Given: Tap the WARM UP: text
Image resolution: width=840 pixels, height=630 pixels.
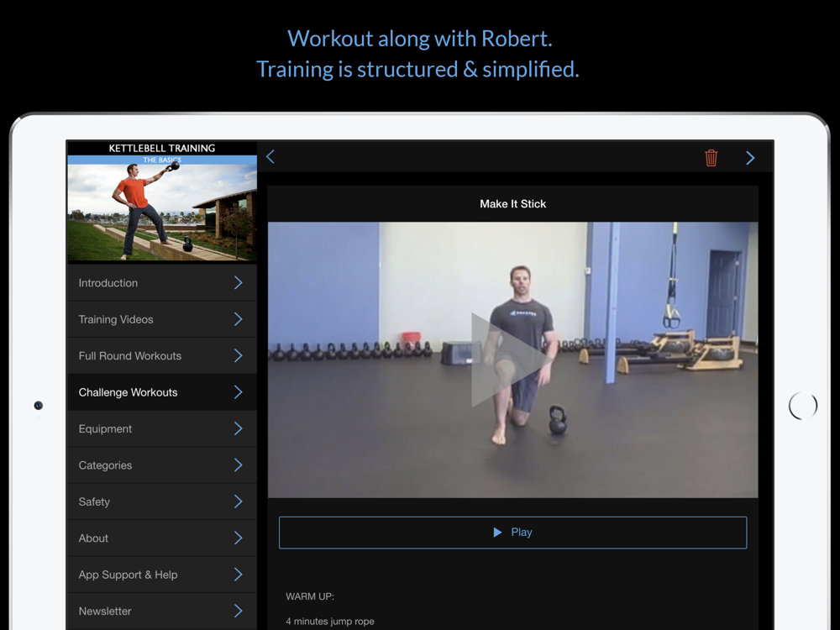Looking at the screenshot, I should [x=310, y=596].
